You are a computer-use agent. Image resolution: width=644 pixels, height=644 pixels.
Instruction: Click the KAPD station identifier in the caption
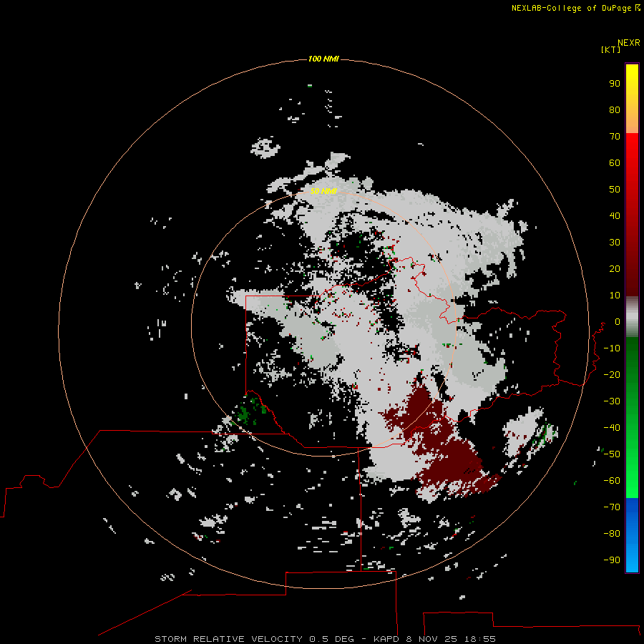point(386,639)
